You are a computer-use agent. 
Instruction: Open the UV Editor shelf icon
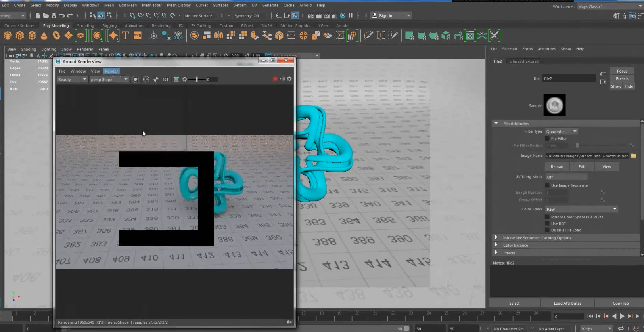coord(470,36)
